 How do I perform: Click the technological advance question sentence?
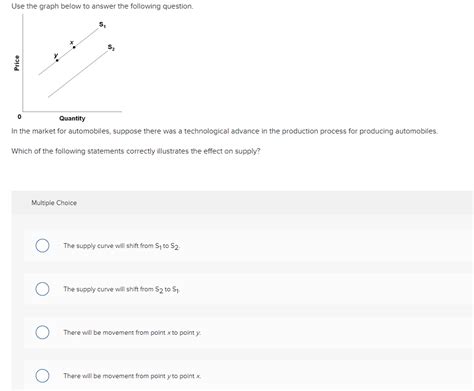coord(224,131)
